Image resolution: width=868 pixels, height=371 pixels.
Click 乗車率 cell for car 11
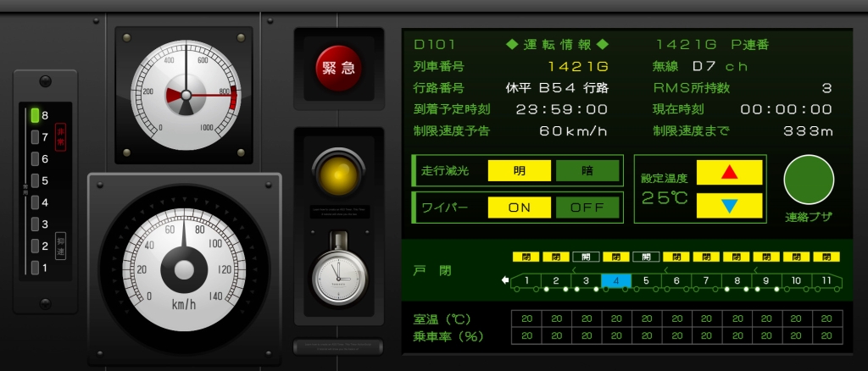[x=827, y=335]
